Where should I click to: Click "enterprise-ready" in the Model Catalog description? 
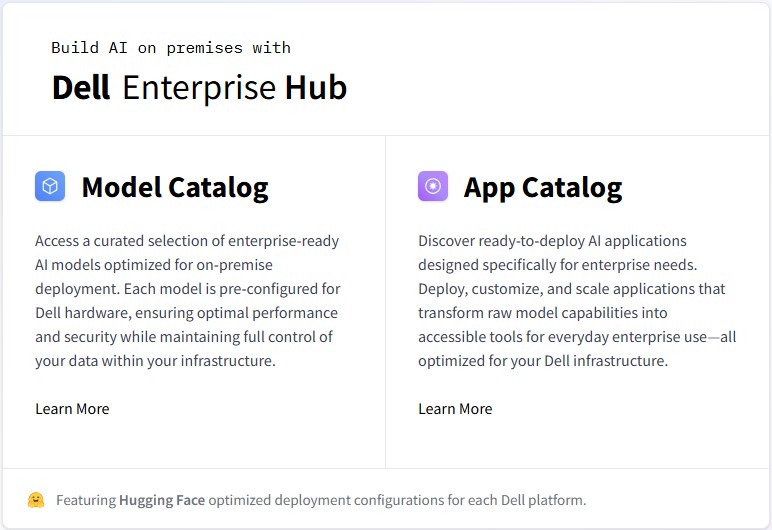tap(284, 241)
